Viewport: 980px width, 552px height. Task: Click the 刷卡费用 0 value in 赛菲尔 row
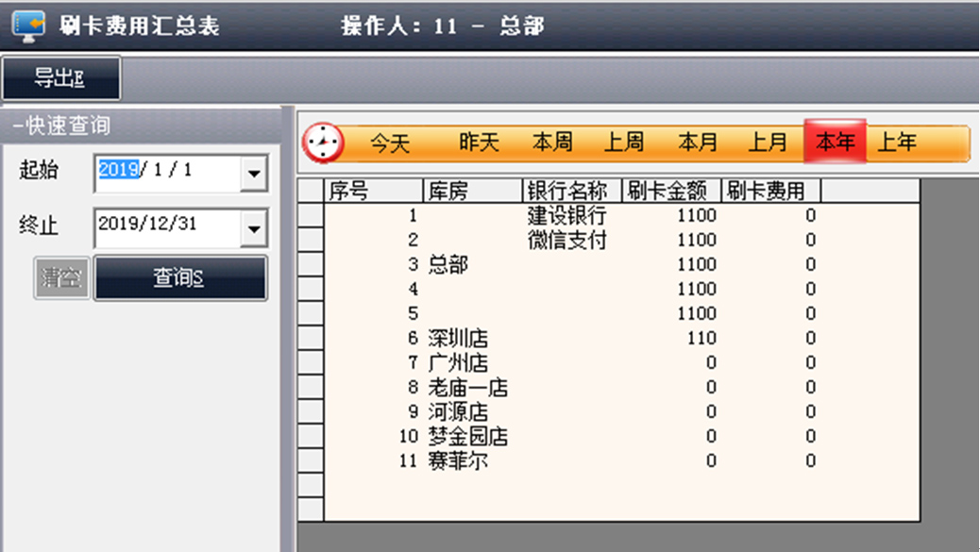(811, 460)
